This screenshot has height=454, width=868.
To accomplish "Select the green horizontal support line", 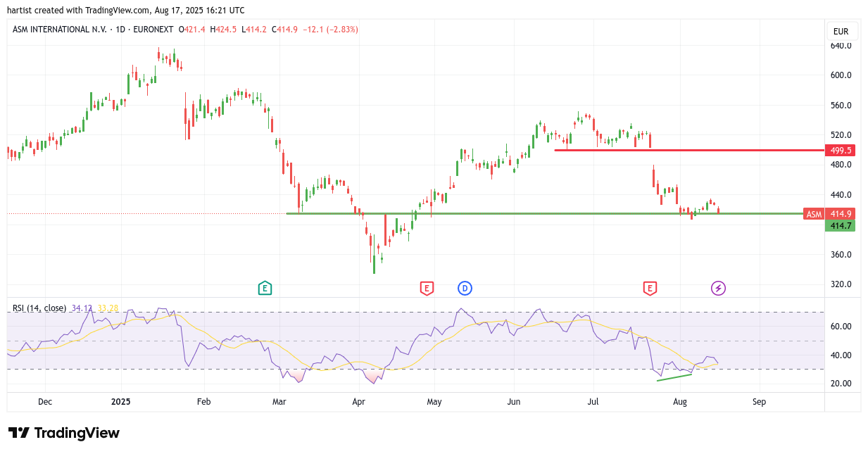I will 544,213.
